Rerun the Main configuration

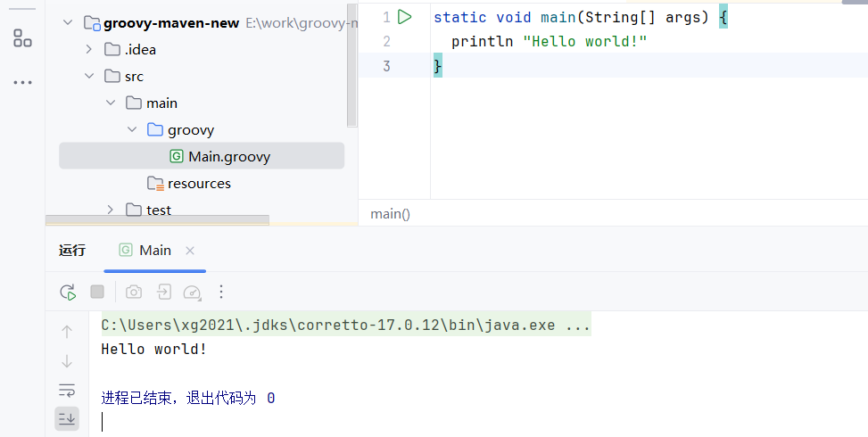click(x=68, y=292)
